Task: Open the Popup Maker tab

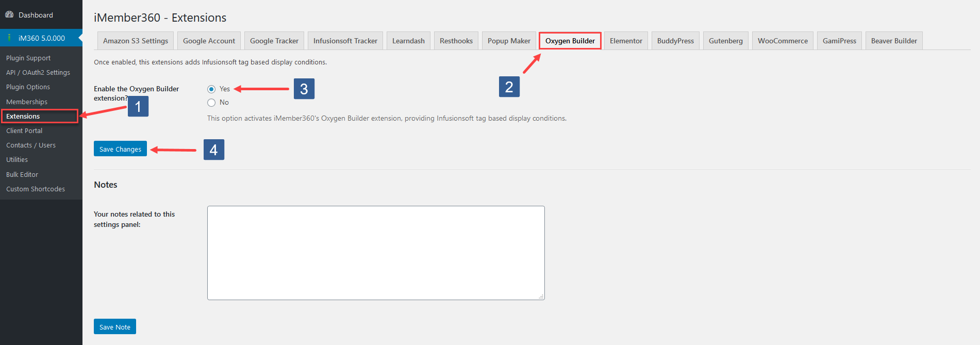Action: click(x=509, y=41)
